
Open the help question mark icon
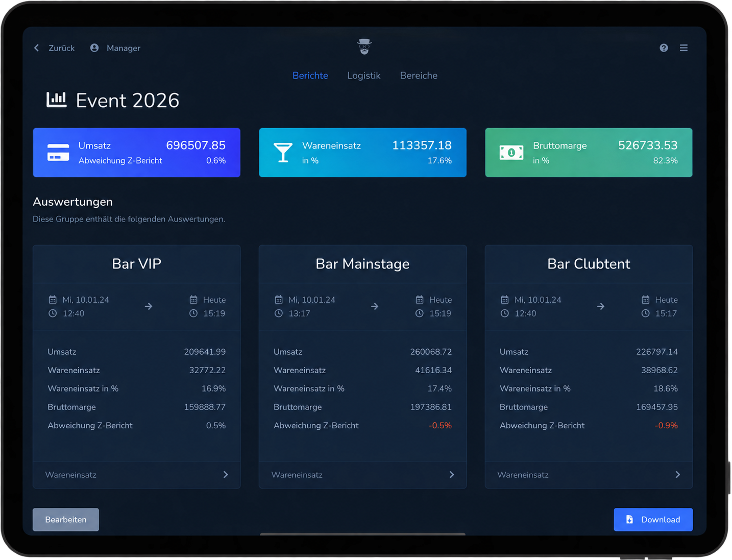click(x=664, y=48)
